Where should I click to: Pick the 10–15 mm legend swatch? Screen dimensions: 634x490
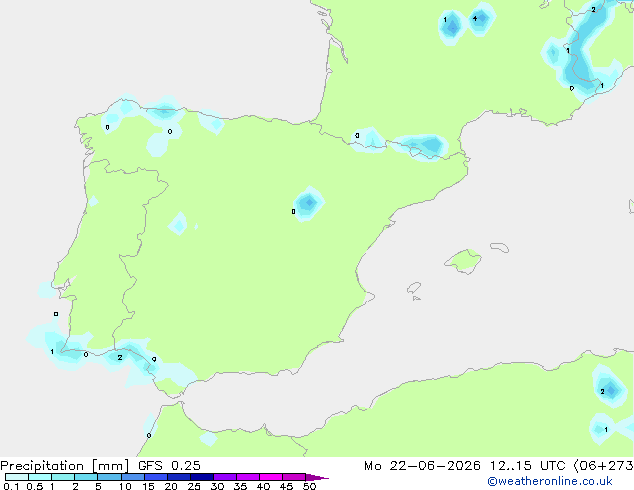click(x=132, y=477)
